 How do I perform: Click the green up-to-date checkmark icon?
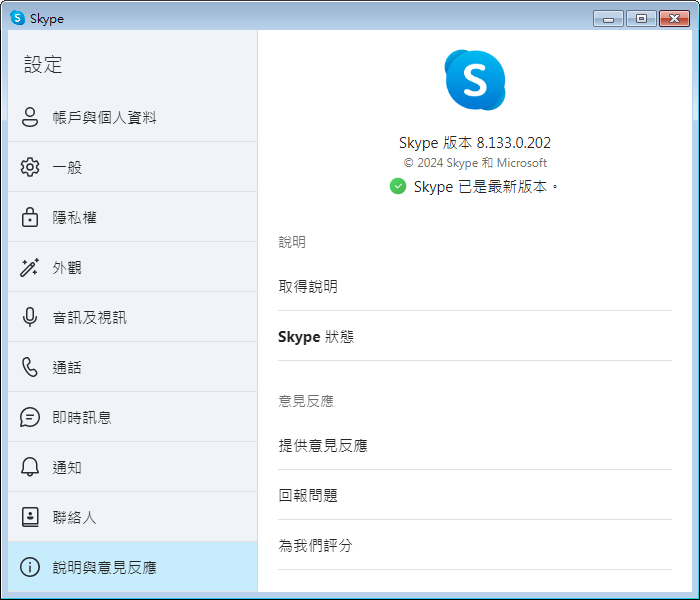tap(398, 186)
